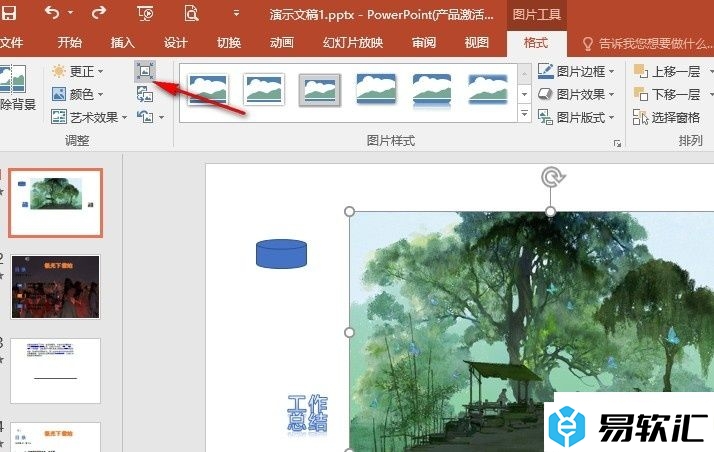The image size is (714, 452).
Task: Open print preview quick access icon
Action: (191, 14)
